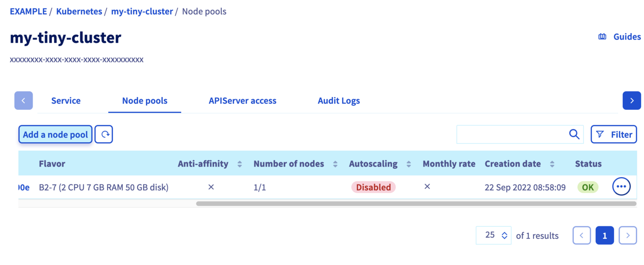Sort the table by Autoscaling
The height and width of the screenshot is (265, 644).
tap(408, 163)
